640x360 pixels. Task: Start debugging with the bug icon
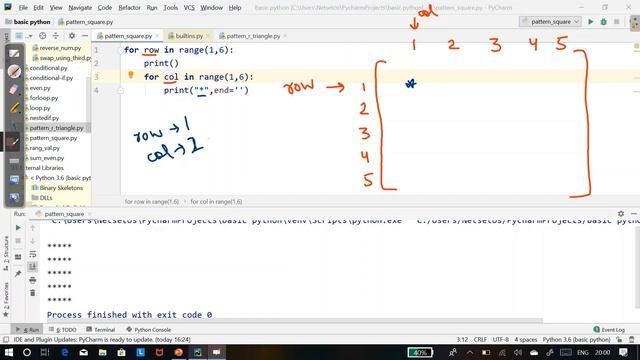[604, 22]
